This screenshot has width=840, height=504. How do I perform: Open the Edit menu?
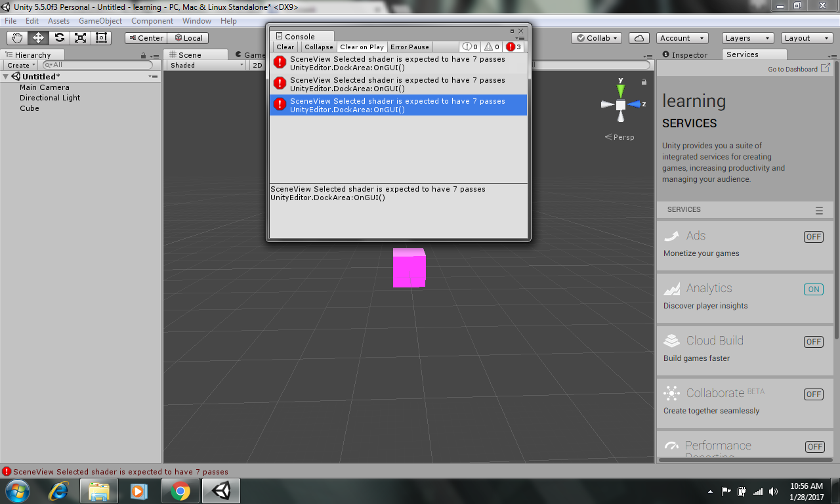pos(32,21)
